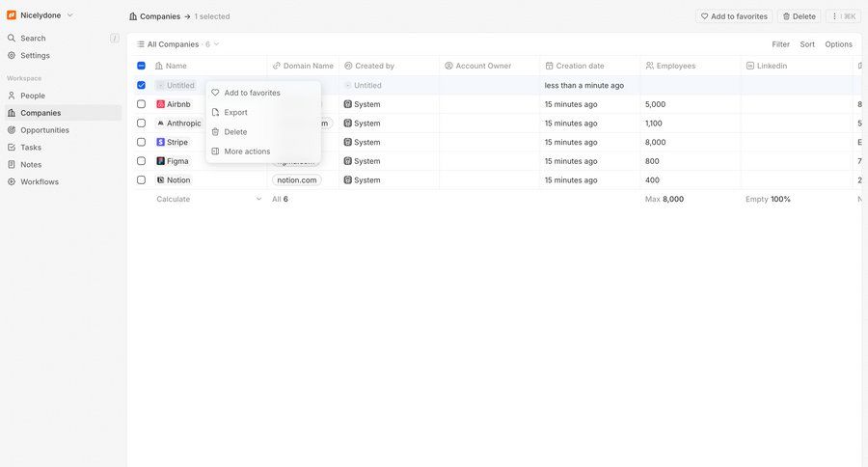Click the Notes icon in sidebar
Viewport: 868px width, 467px height.
[11, 165]
